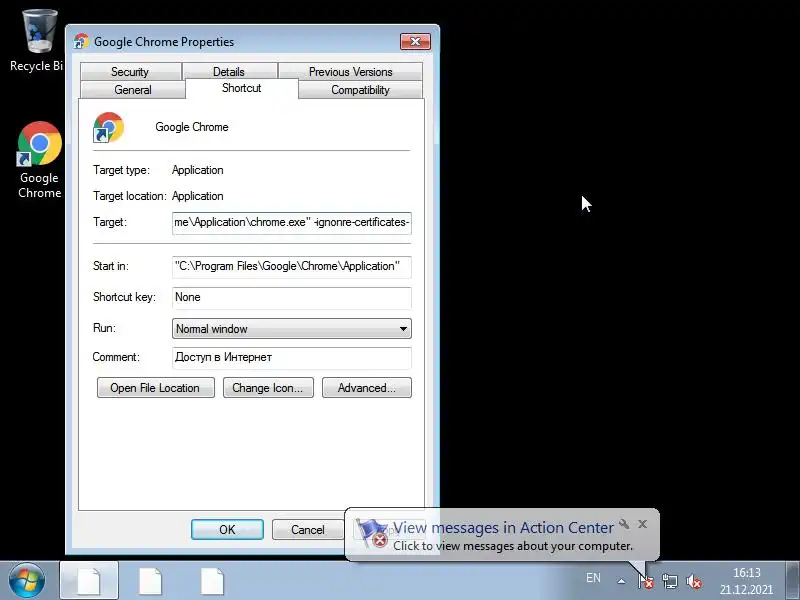Viewport: 800px width, 600px height.
Task: Click the Show desktop strip at taskbar end
Action: [793, 581]
